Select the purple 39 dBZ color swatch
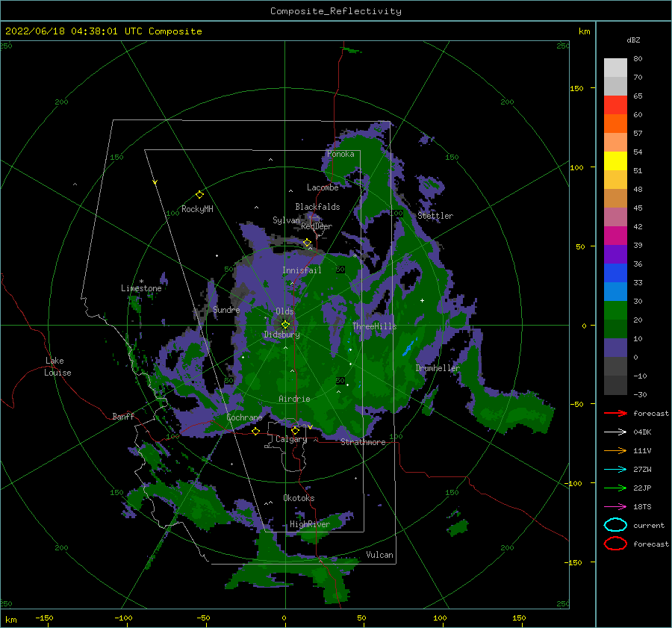 click(x=615, y=255)
